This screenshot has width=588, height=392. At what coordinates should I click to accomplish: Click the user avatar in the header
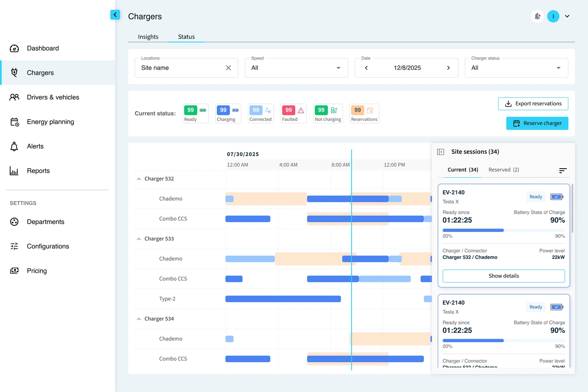pos(553,16)
